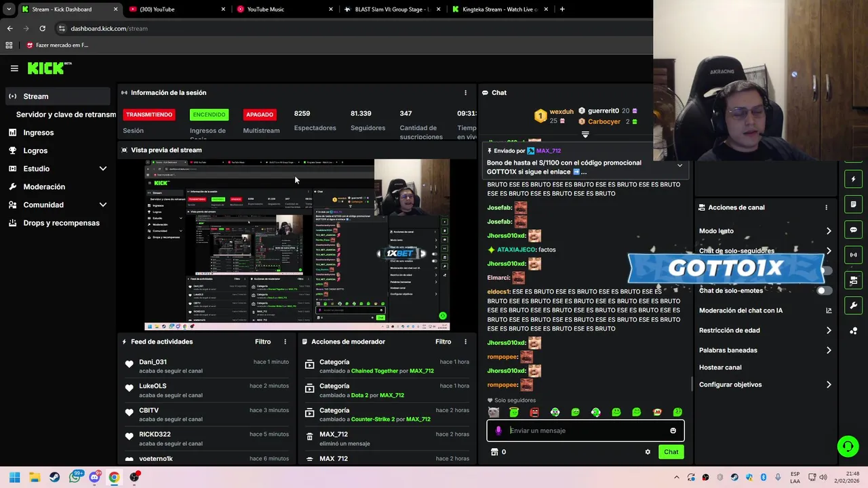Click the stream preview thumbnail
The width and height of the screenshot is (868, 488).
[x=297, y=245]
